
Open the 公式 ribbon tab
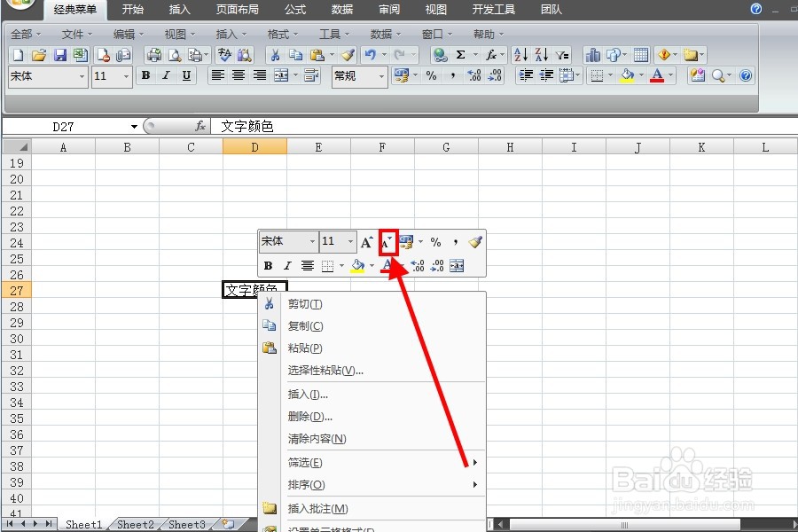coord(295,9)
